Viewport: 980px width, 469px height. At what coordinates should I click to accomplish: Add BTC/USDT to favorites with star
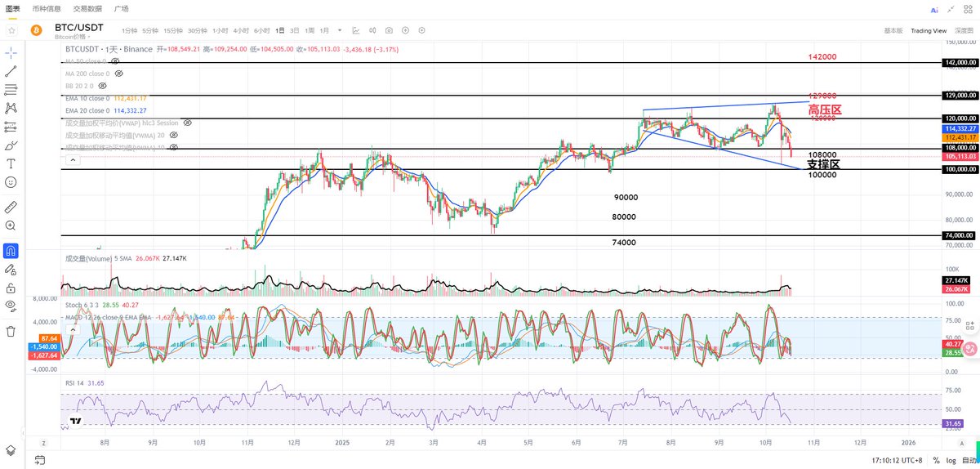pos(12,30)
